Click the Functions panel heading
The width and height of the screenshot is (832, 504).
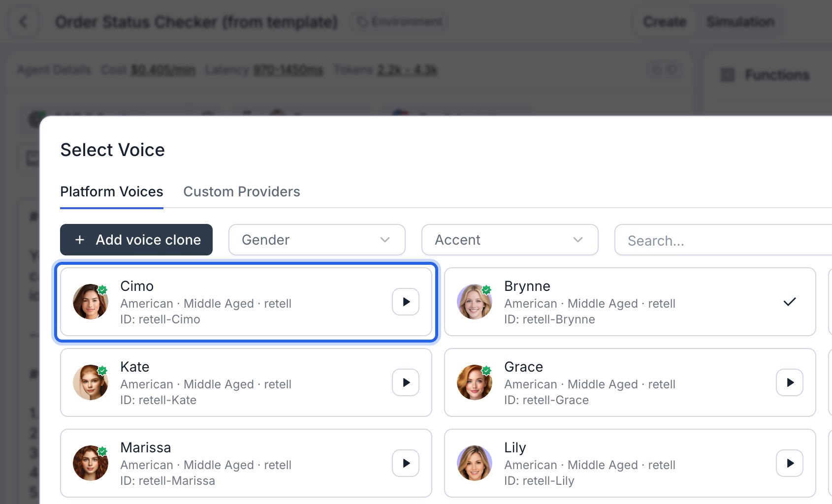[x=777, y=75]
